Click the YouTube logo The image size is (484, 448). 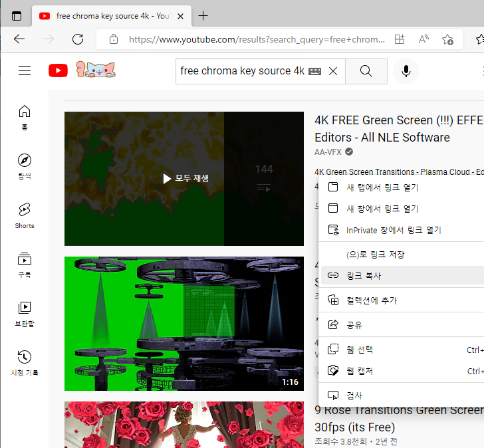pos(58,70)
